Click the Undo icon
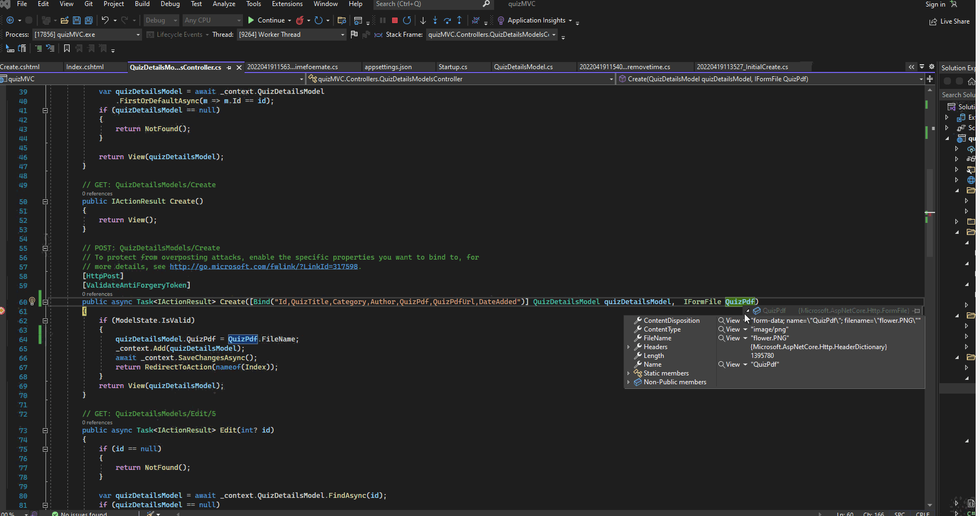 click(105, 20)
